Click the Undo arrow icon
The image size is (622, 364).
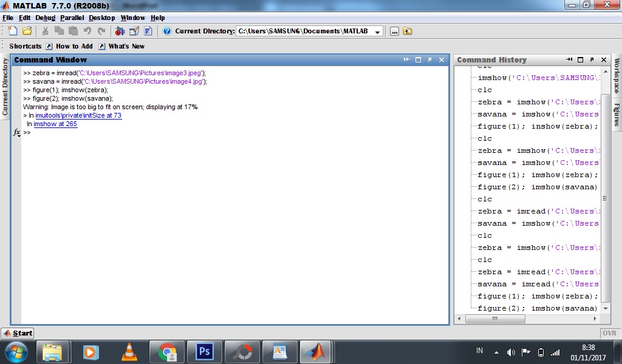click(87, 31)
